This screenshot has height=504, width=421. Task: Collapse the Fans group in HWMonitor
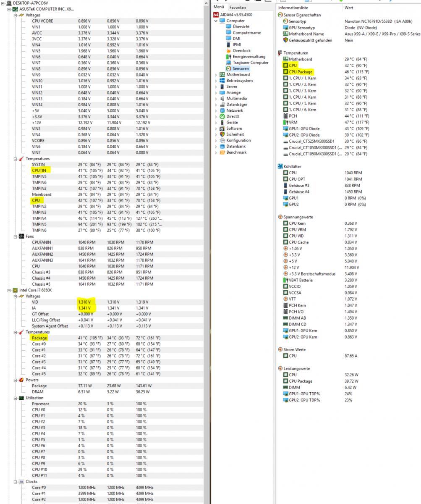click(16, 236)
